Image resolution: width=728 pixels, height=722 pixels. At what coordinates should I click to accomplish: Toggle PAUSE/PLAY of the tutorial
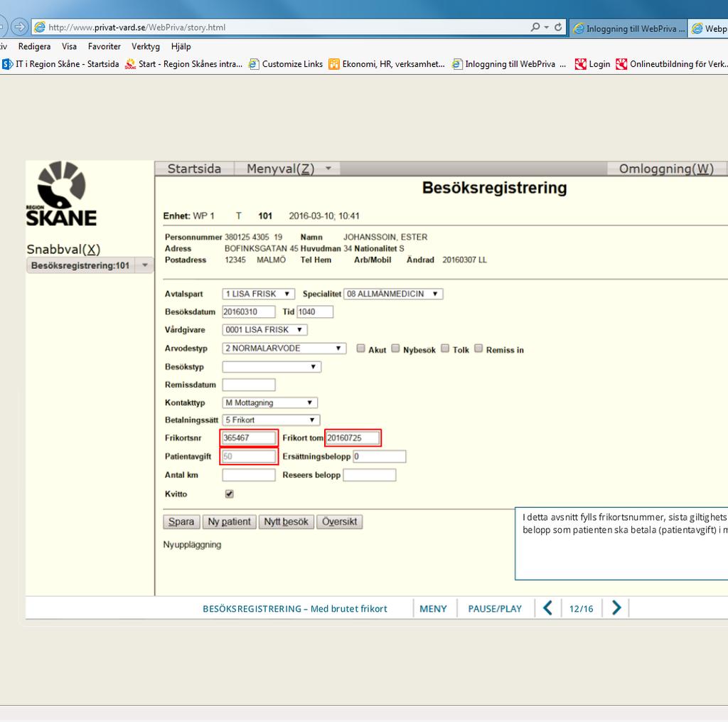pyautogui.click(x=495, y=608)
